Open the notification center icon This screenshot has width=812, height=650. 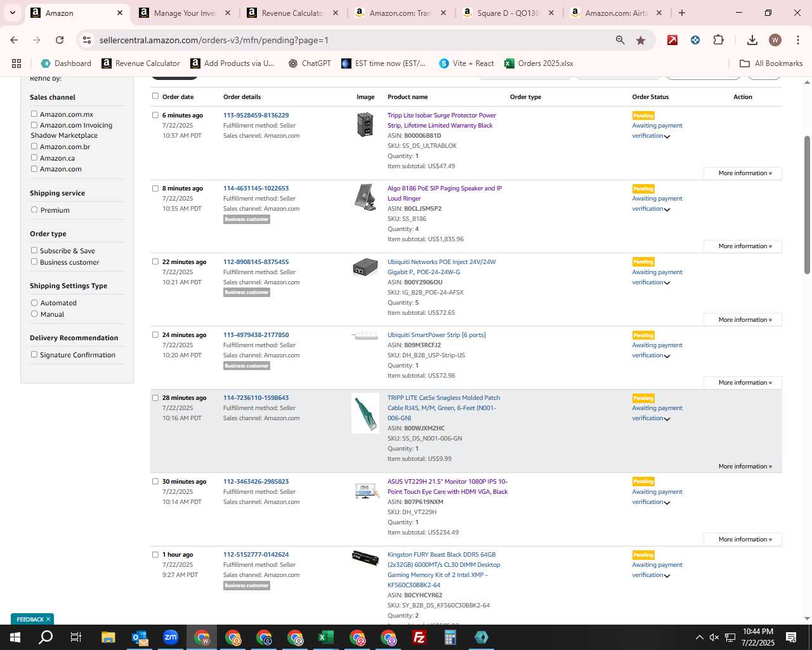pos(791,637)
